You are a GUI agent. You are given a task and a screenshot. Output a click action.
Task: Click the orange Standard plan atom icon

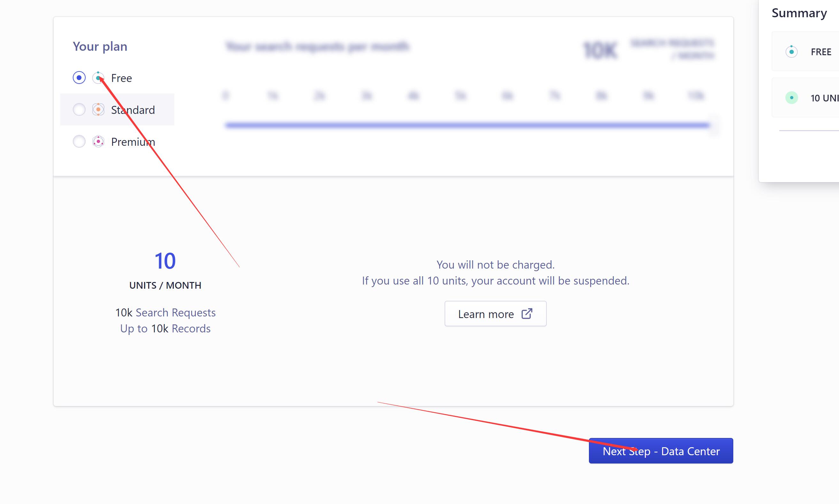pos(98,110)
